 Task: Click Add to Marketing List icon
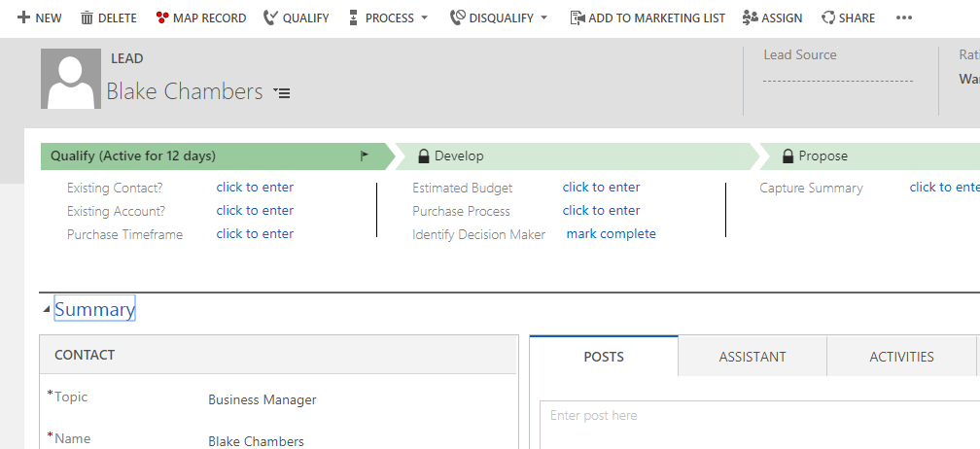coord(577,18)
